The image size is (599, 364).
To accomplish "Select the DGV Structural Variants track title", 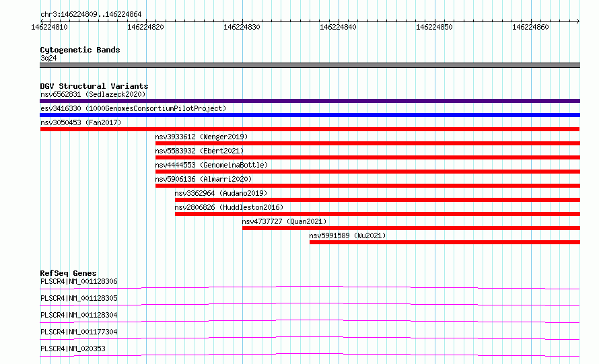I will (x=94, y=86).
